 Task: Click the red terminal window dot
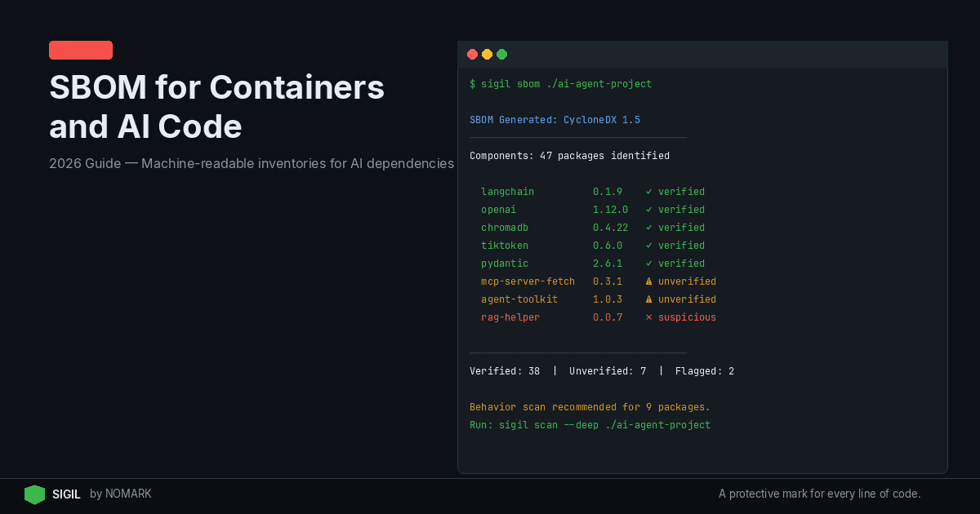472,54
